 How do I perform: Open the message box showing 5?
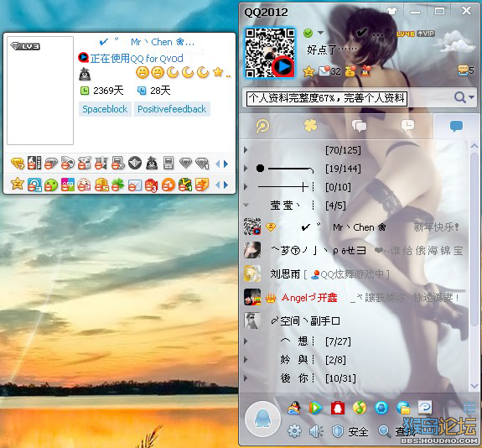[x=465, y=70]
